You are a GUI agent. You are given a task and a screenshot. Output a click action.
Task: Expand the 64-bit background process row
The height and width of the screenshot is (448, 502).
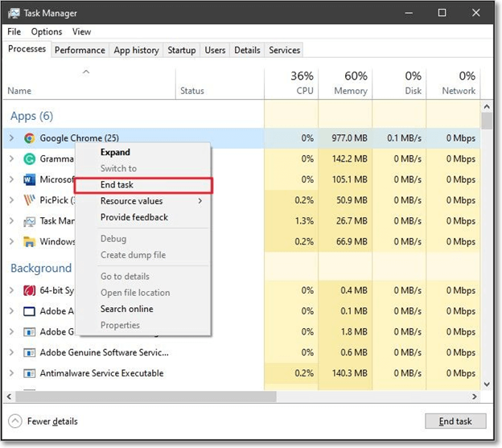pyautogui.click(x=11, y=290)
